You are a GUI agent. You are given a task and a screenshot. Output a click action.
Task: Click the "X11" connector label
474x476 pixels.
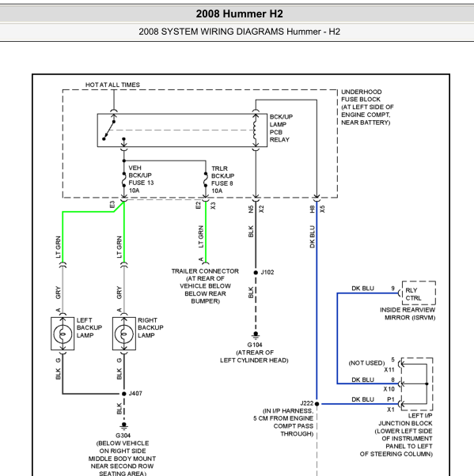(389, 370)
